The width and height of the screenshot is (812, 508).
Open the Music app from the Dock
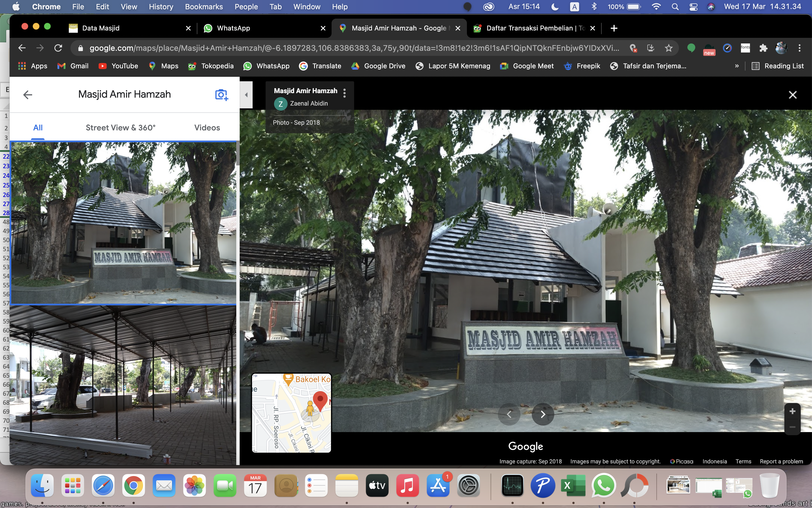(407, 485)
